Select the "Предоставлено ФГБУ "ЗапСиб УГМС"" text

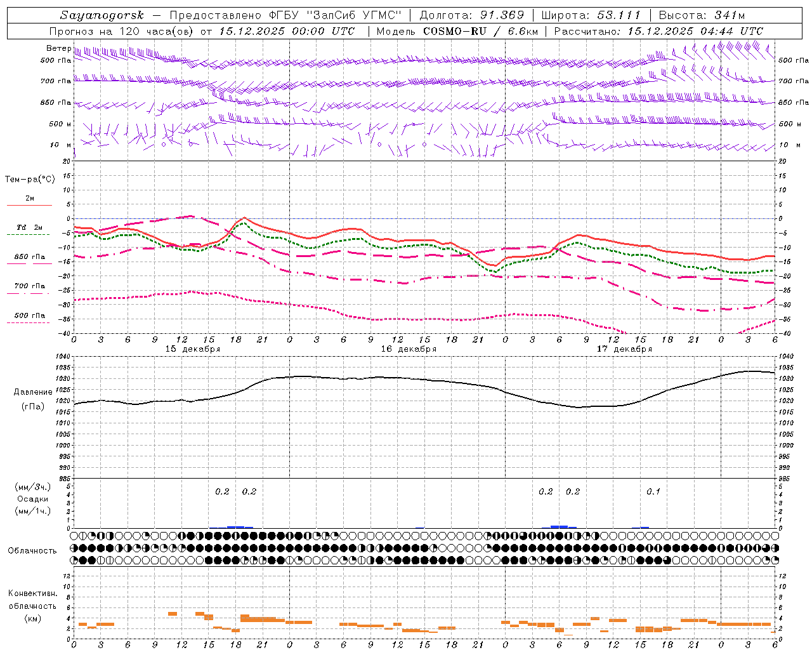click(286, 15)
